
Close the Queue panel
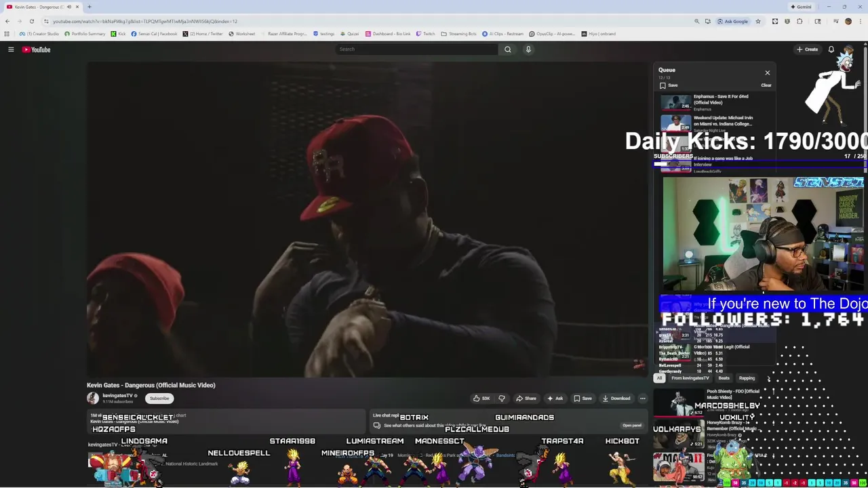[767, 73]
